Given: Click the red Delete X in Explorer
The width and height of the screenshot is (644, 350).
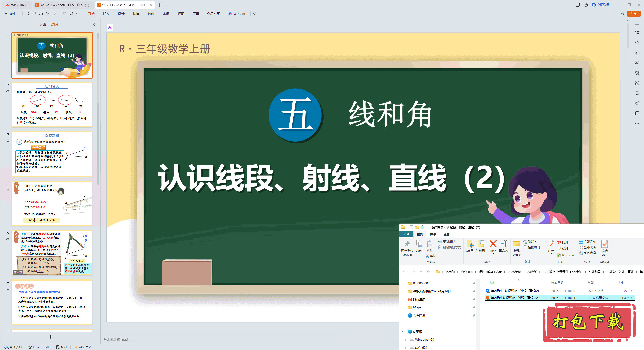Looking at the screenshot, I should [493, 244].
